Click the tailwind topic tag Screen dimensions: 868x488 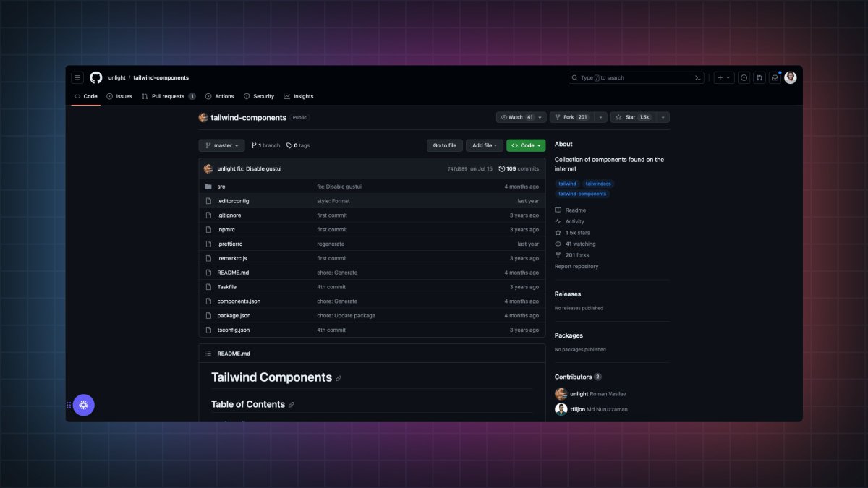tap(568, 184)
